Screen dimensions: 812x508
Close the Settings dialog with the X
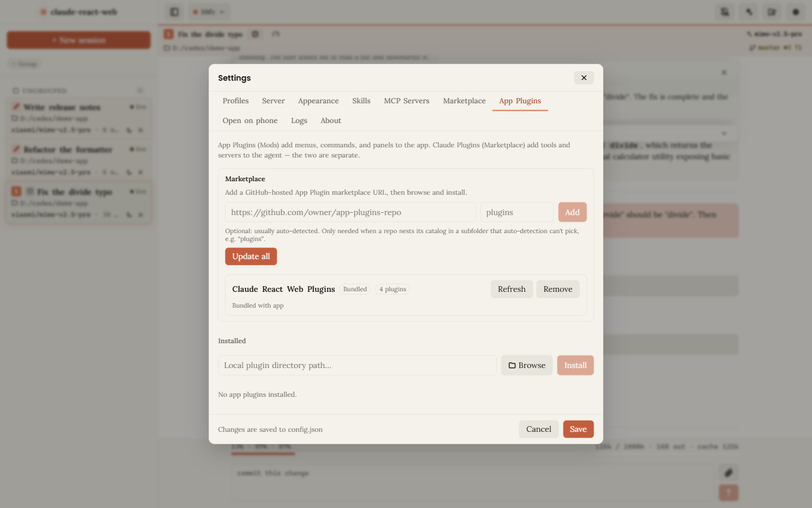584,78
